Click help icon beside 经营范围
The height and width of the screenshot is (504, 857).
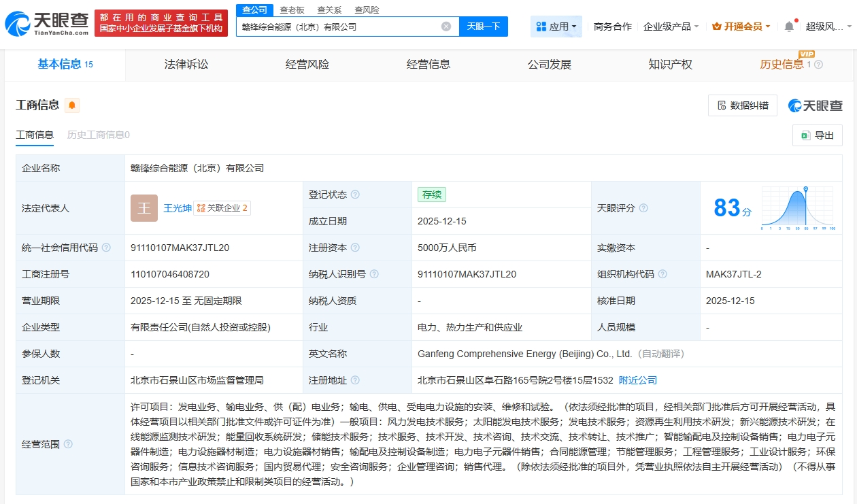click(68, 444)
